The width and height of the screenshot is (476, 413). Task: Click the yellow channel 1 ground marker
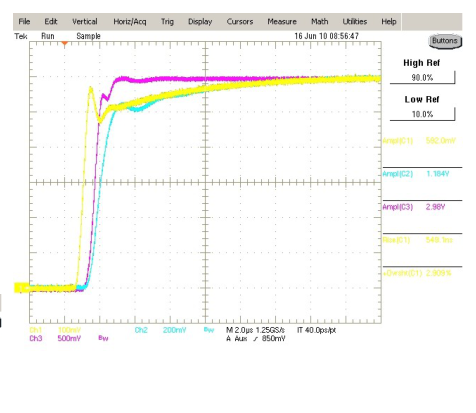(x=21, y=288)
